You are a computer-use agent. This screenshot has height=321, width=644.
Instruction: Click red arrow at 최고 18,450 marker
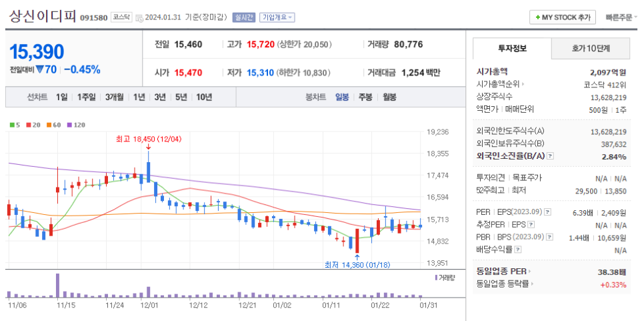[x=148, y=147]
